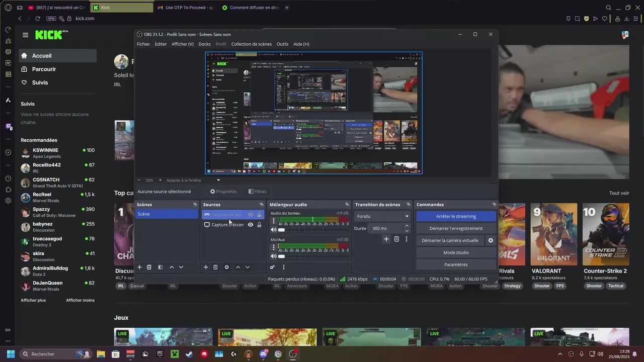
Task: Move source up arrow in Sources panel
Action: click(x=238, y=267)
